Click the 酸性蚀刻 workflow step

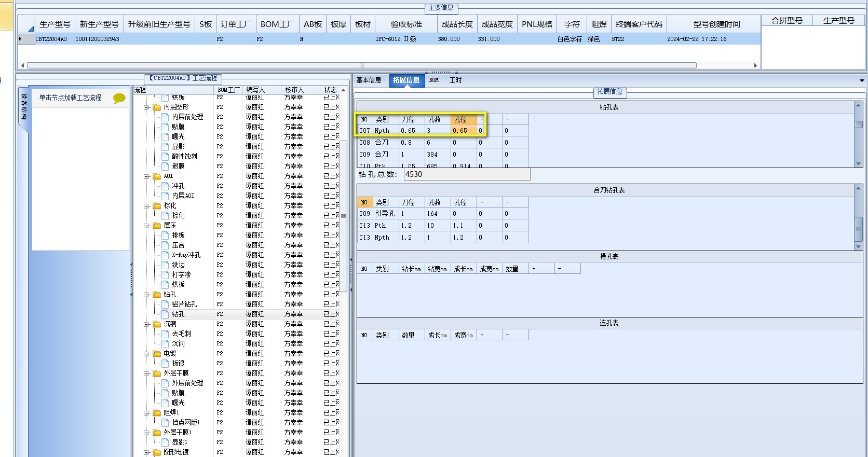tap(184, 157)
